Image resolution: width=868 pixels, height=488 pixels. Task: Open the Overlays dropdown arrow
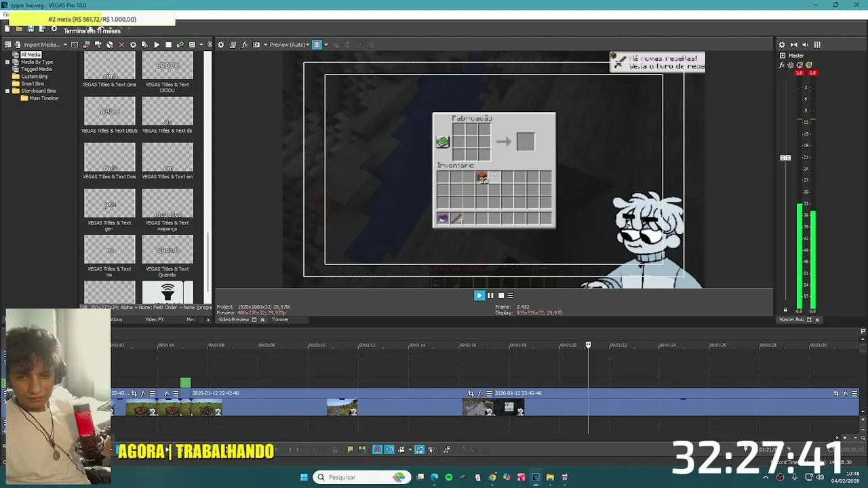pyautogui.click(x=325, y=45)
